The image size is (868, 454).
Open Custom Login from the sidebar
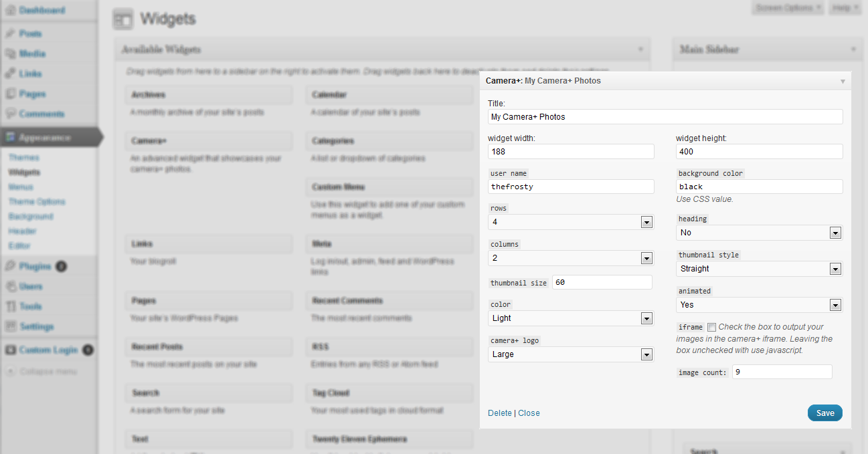[x=48, y=350]
